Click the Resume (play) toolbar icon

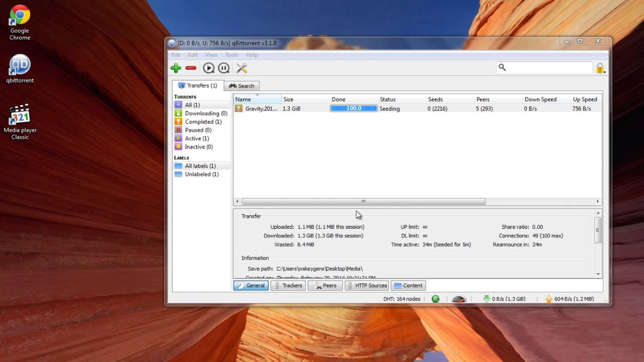coord(208,68)
